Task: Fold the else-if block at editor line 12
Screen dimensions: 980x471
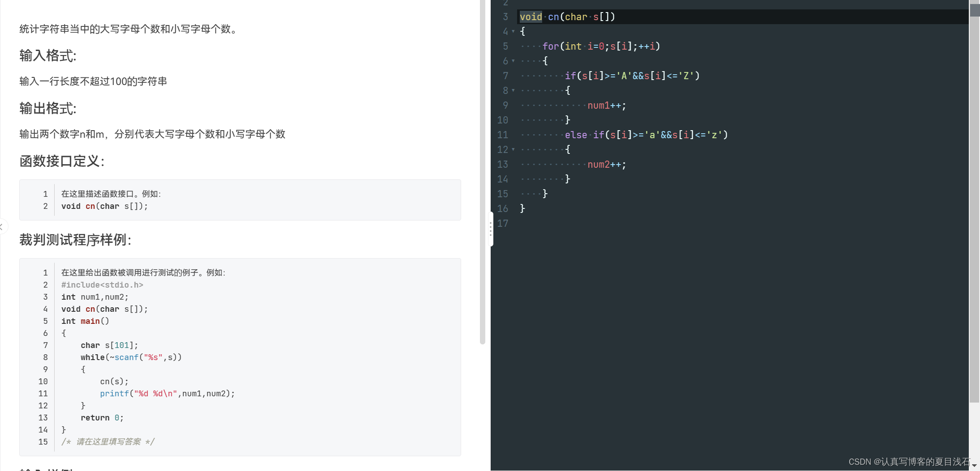Action: pyautogui.click(x=513, y=149)
